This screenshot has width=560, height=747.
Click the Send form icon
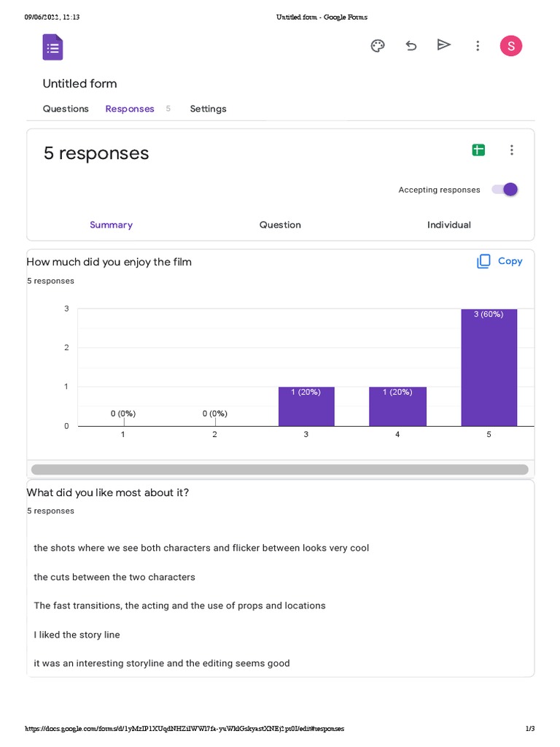click(444, 45)
